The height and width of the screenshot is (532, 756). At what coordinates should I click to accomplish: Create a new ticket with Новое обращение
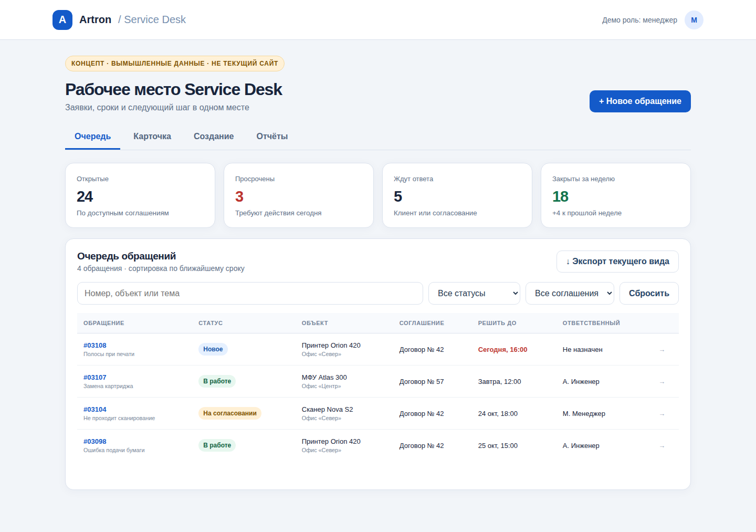640,101
